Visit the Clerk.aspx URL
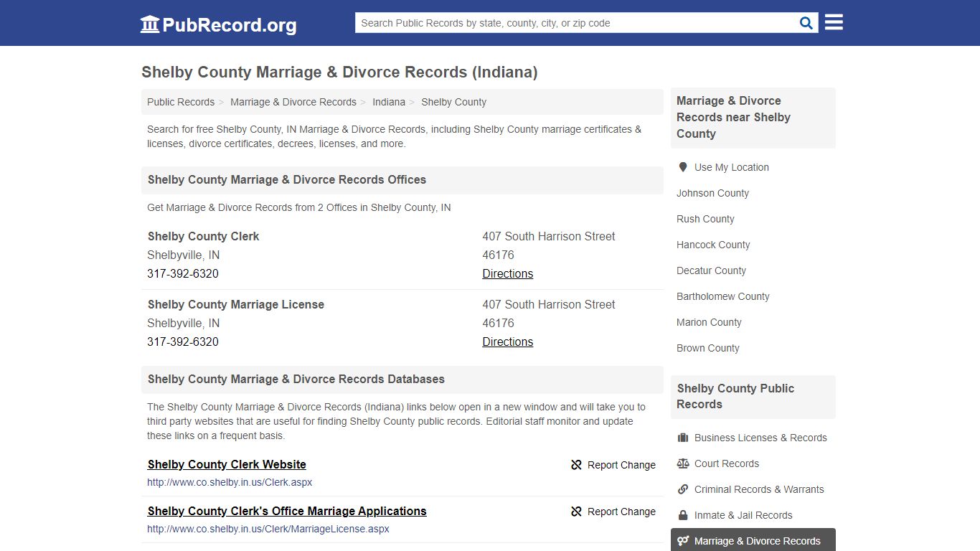Image resolution: width=980 pixels, height=551 pixels. (230, 482)
